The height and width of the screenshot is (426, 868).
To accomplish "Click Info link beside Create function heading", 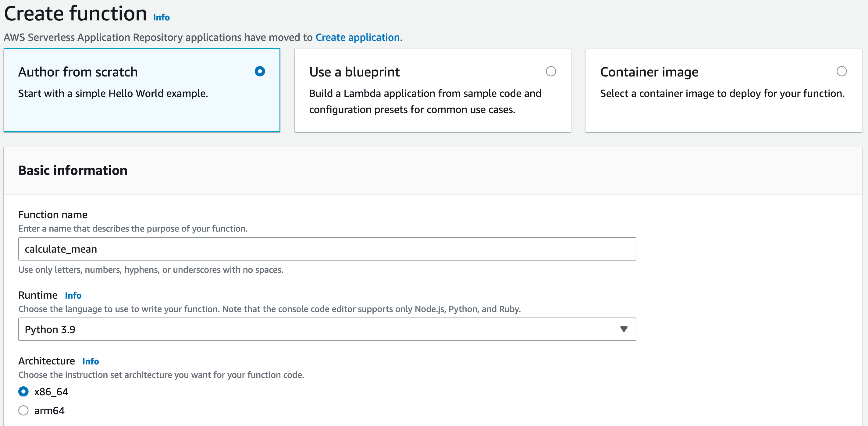I will (162, 17).
